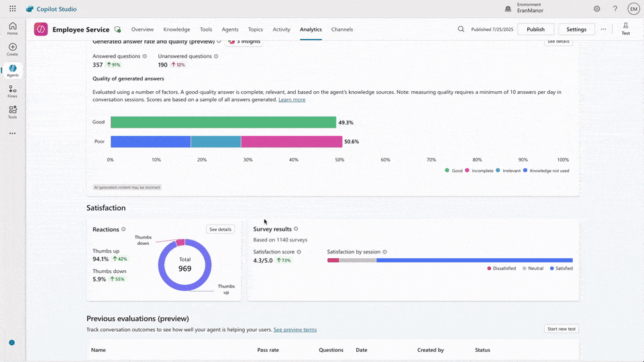Click the Pass rate column header
Screen dimensions: 644x362
[x=268, y=350]
